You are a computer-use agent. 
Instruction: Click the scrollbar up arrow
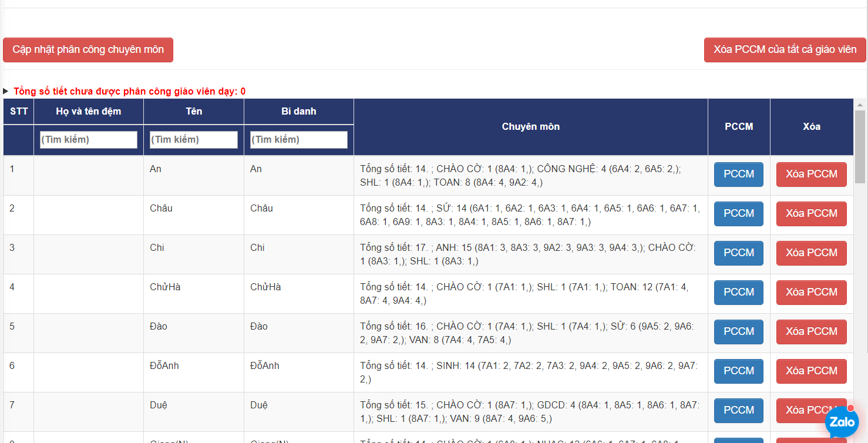[x=860, y=105]
